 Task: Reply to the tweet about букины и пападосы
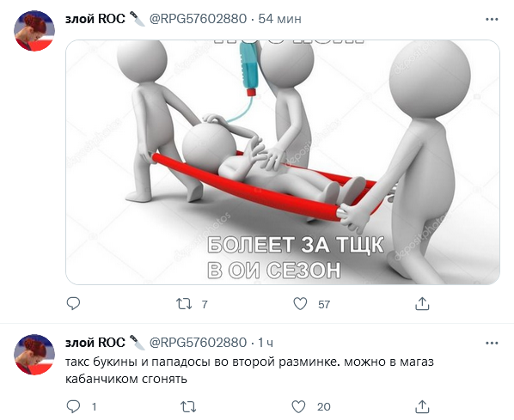73,406
